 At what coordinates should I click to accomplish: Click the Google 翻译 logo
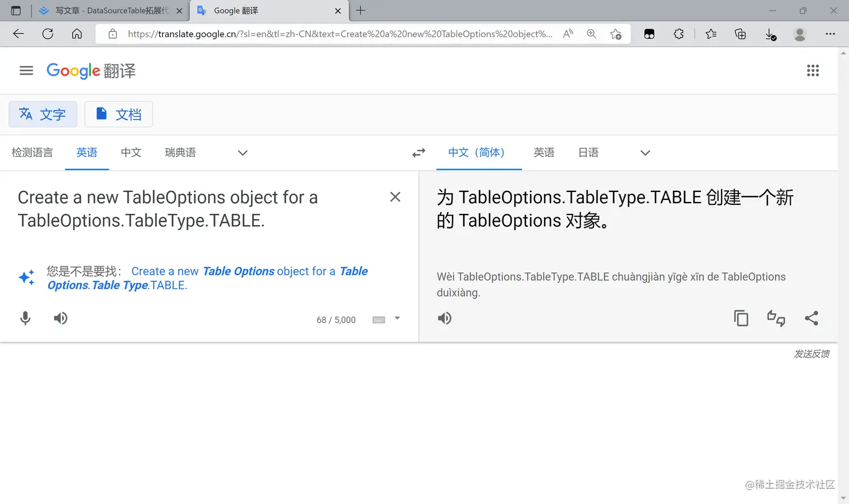pos(91,71)
